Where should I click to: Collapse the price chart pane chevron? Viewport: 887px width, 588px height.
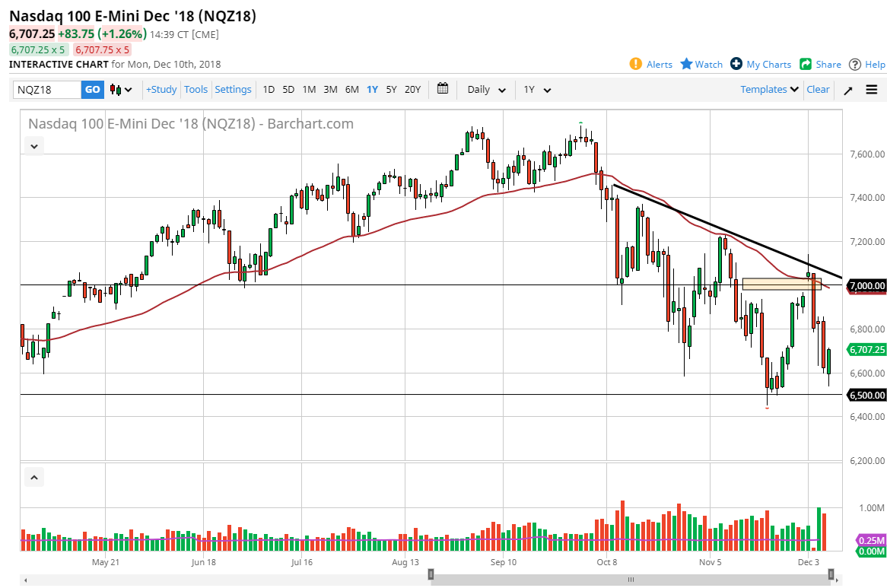click(34, 147)
